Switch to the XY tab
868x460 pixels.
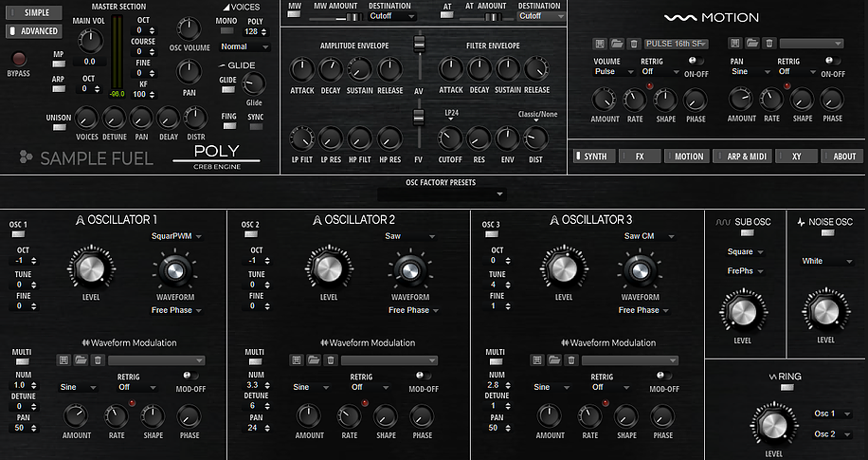coord(796,156)
